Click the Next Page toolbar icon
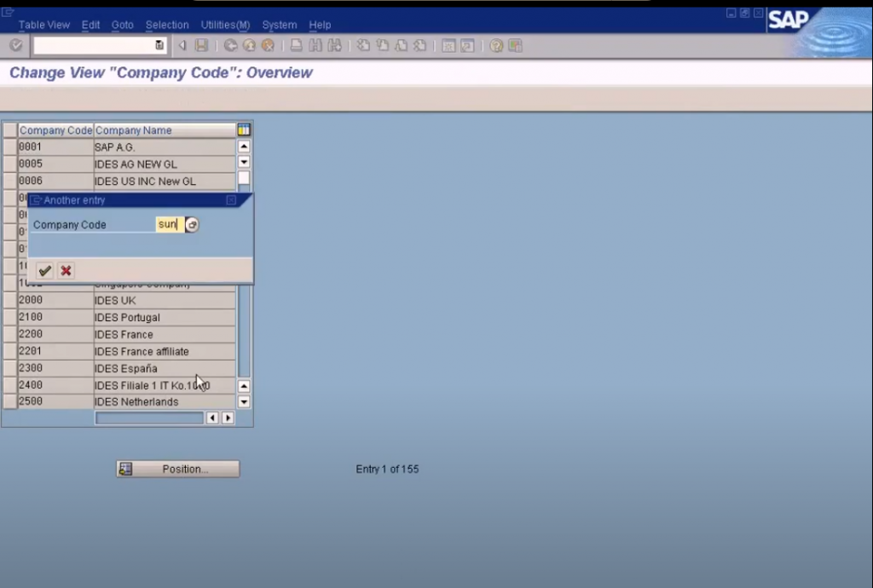873x588 pixels. click(x=401, y=46)
